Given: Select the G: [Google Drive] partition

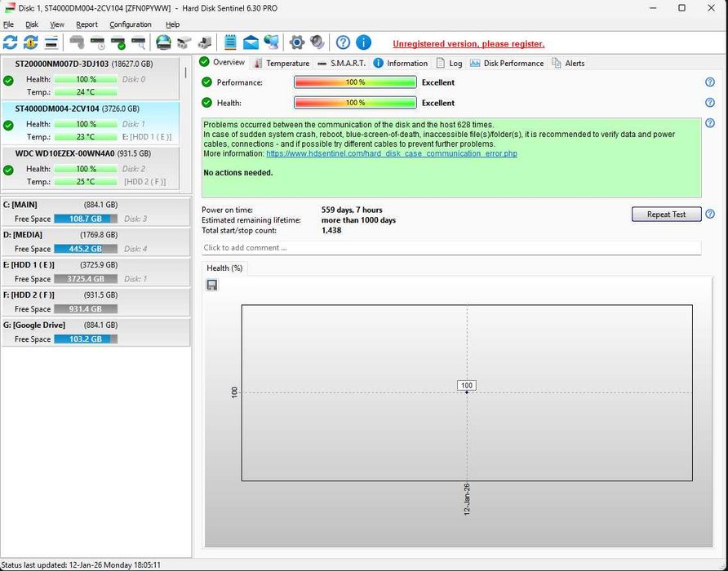Looking at the screenshot, I should click(x=96, y=332).
